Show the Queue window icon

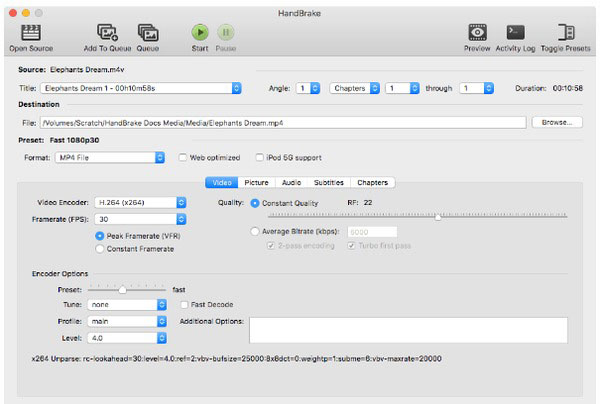[148, 33]
